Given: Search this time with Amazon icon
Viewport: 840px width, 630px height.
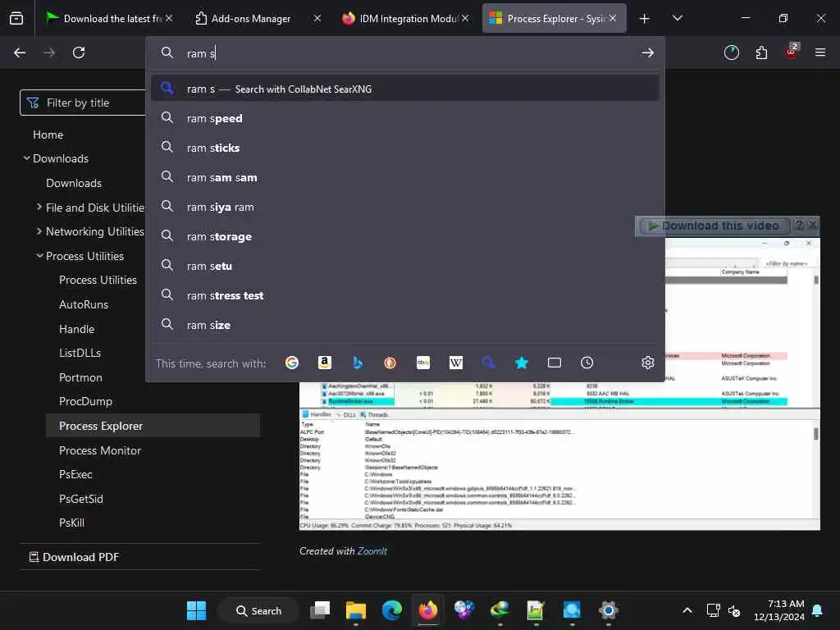Looking at the screenshot, I should coord(325,363).
